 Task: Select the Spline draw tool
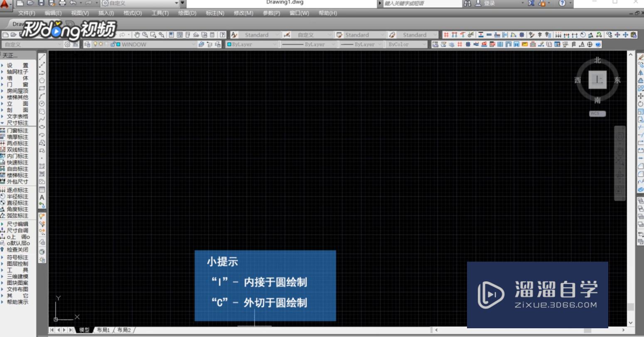pyautogui.click(x=42, y=119)
